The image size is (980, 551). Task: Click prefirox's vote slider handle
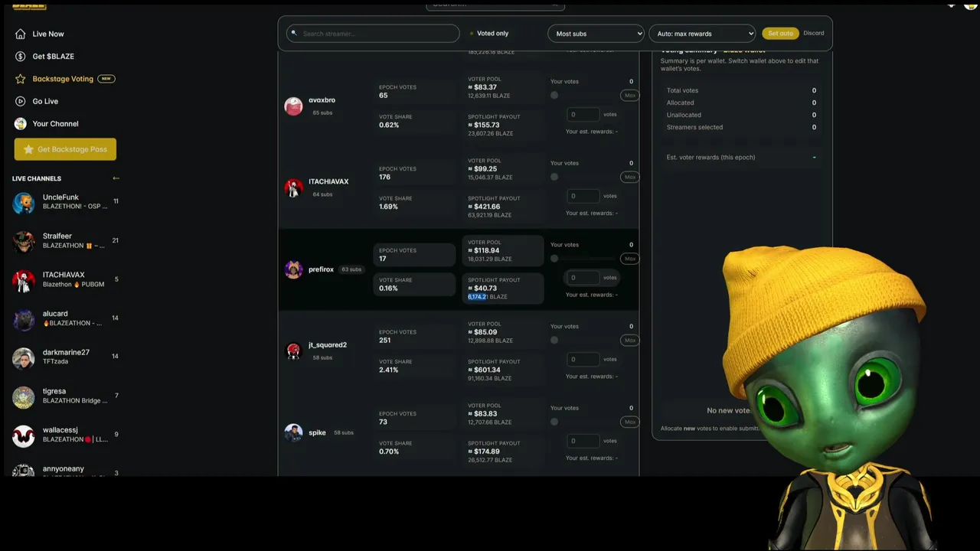554,259
